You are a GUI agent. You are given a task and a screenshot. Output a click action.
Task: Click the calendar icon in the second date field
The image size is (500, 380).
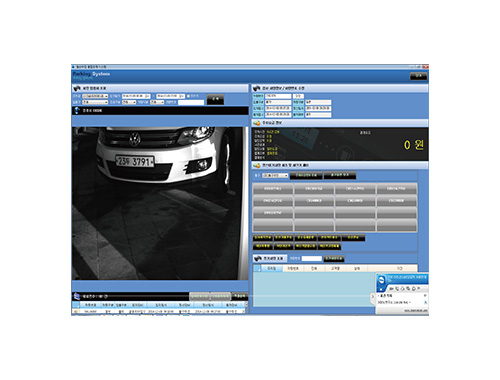[182, 96]
